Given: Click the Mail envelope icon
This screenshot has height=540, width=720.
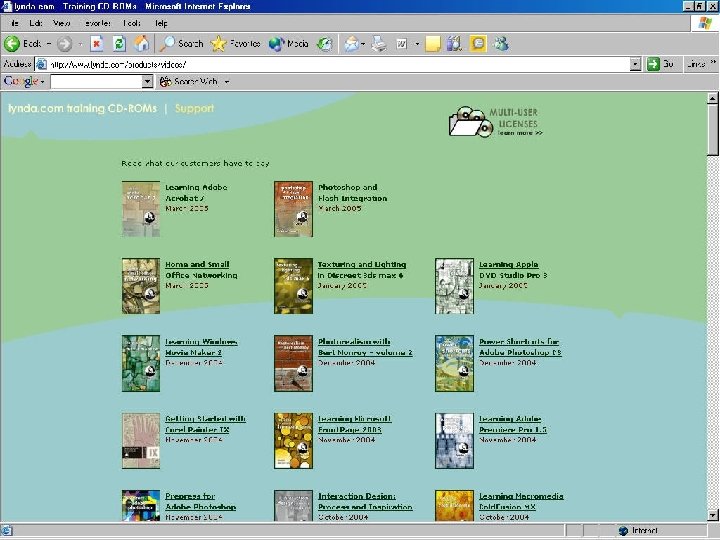Looking at the screenshot, I should click(x=351, y=44).
